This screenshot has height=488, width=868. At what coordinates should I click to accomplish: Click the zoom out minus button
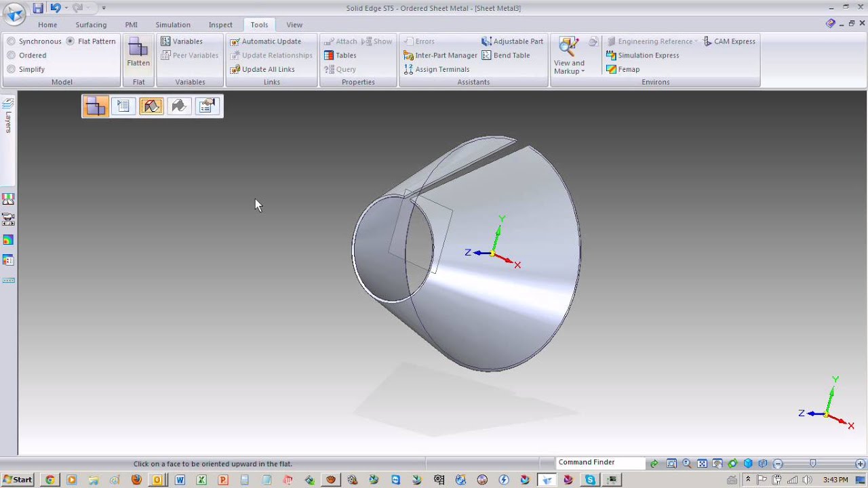pyautogui.click(x=778, y=464)
